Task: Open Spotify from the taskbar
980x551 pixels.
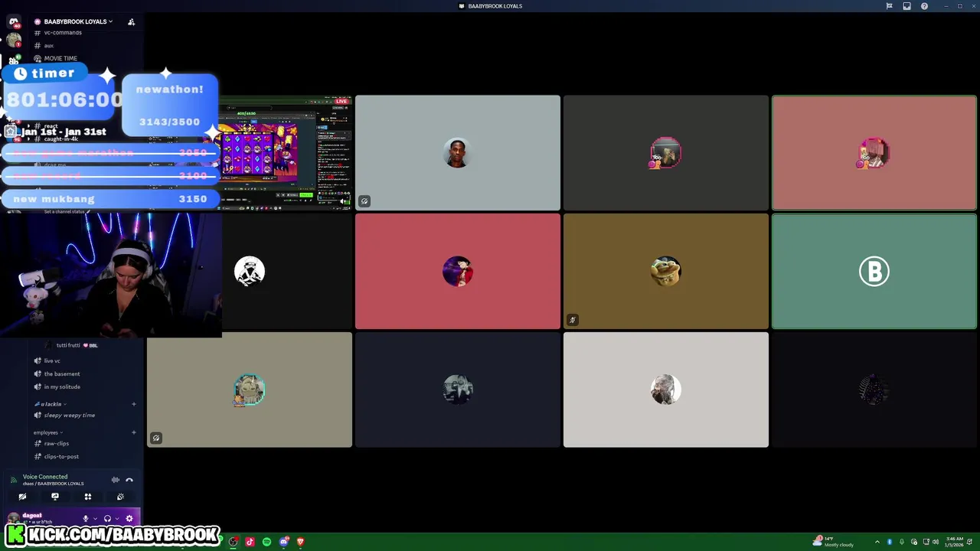Action: click(x=266, y=542)
